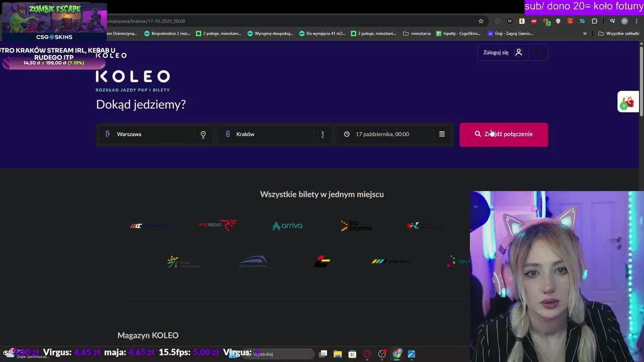The height and width of the screenshot is (362, 644).
Task: Click the POLREGIO carrier logo
Action: pyautogui.click(x=218, y=225)
